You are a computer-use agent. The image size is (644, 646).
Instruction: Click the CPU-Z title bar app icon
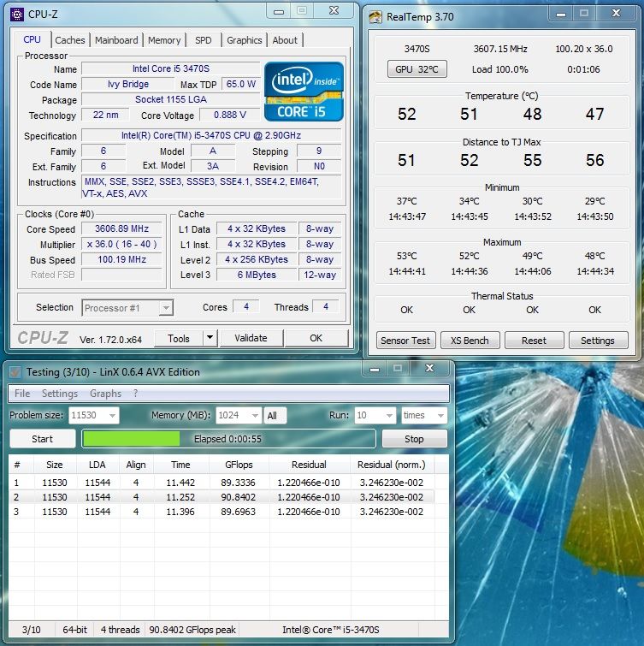click(x=17, y=15)
